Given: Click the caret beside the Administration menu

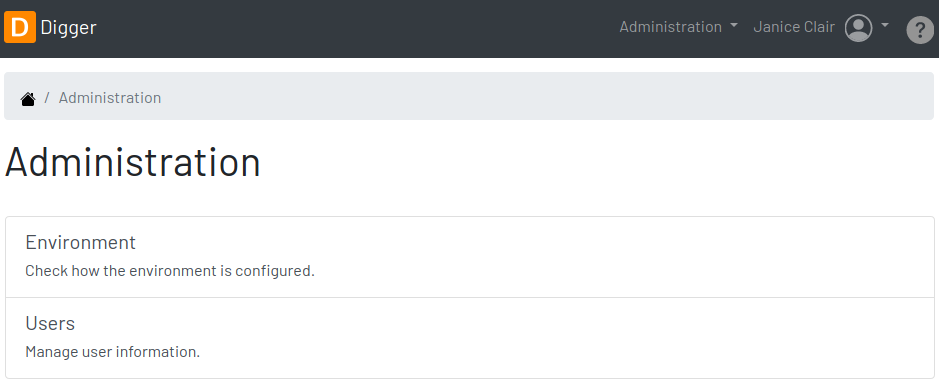Looking at the screenshot, I should [734, 26].
